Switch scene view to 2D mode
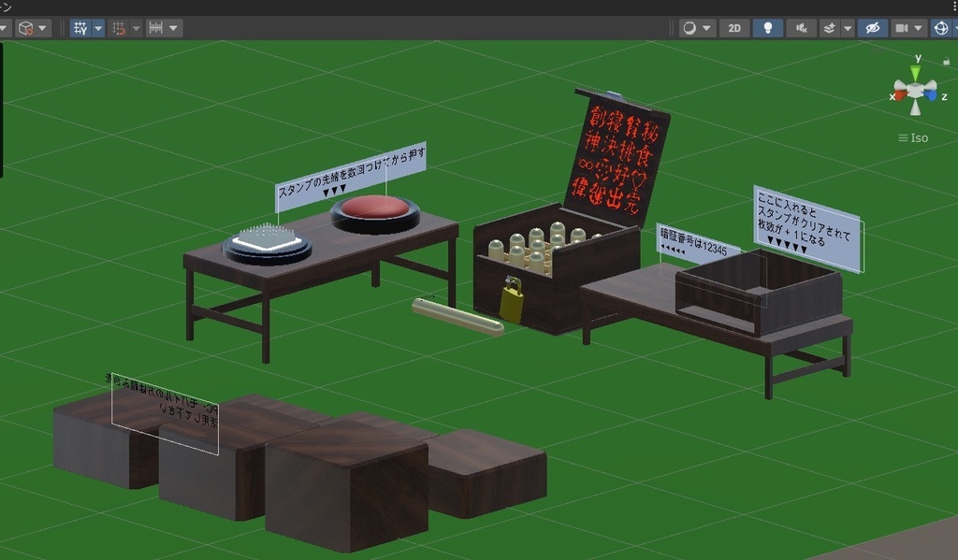 [734, 28]
